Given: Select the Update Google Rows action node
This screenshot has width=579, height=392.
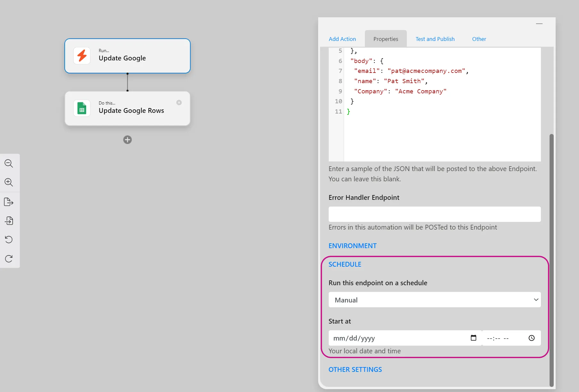Looking at the screenshot, I should [127, 109].
